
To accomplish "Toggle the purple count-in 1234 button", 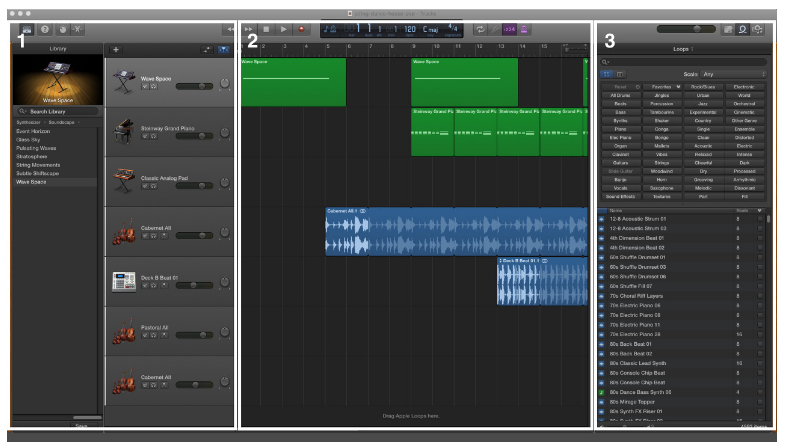I will pyautogui.click(x=509, y=30).
